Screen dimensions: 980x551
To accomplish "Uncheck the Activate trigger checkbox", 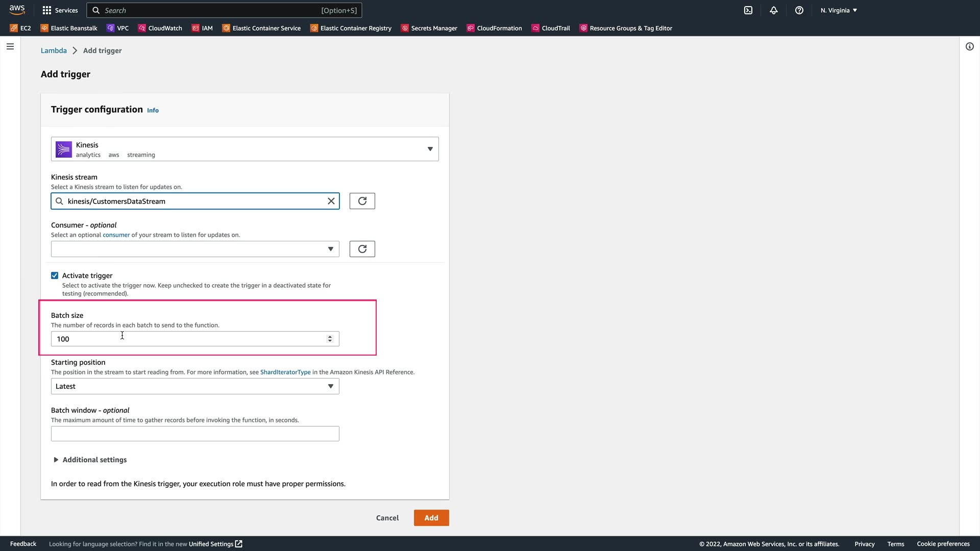I will (x=55, y=275).
